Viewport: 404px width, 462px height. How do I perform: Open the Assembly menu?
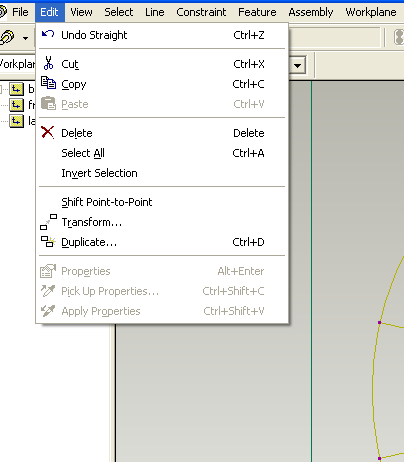pyautogui.click(x=311, y=12)
